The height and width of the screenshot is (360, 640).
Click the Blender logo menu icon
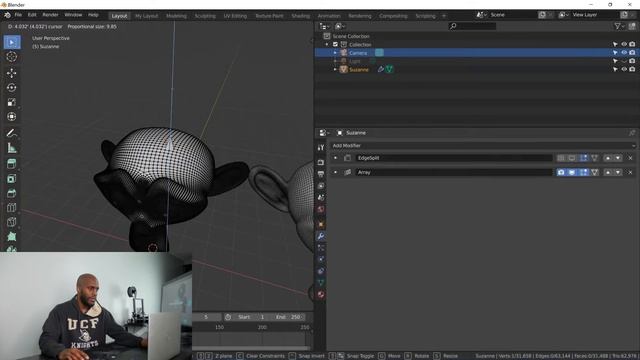[7, 15]
